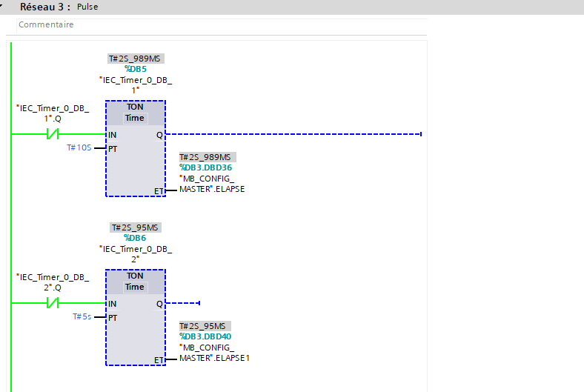Select the Réseau 3 network header label
This screenshot has height=392, width=584.
[45, 7]
